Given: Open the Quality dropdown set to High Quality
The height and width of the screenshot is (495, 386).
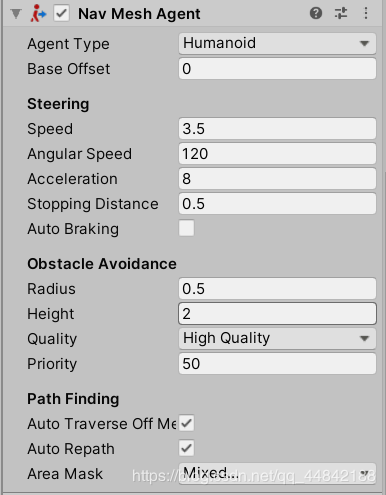Looking at the screenshot, I should click(277, 339).
